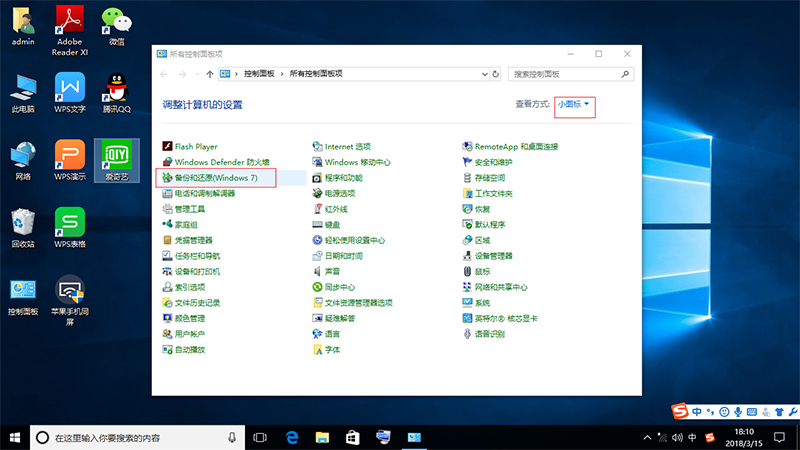Open 颜色管理 item
Screen dimensions: 800x450
[184, 318]
